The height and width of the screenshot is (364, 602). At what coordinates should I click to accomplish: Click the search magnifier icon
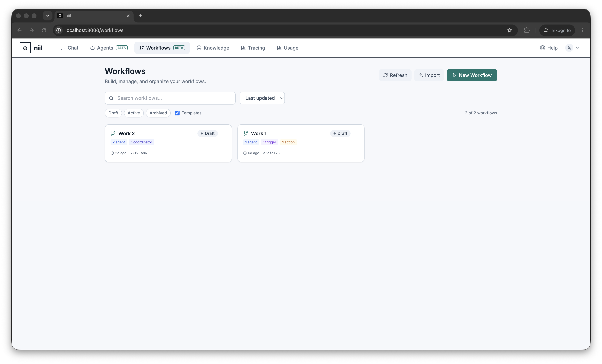coord(111,98)
